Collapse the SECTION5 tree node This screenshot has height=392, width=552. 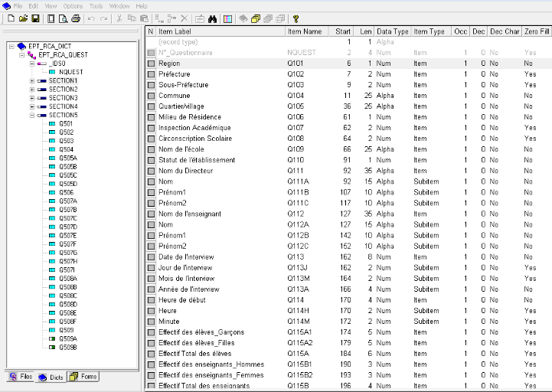click(32, 115)
